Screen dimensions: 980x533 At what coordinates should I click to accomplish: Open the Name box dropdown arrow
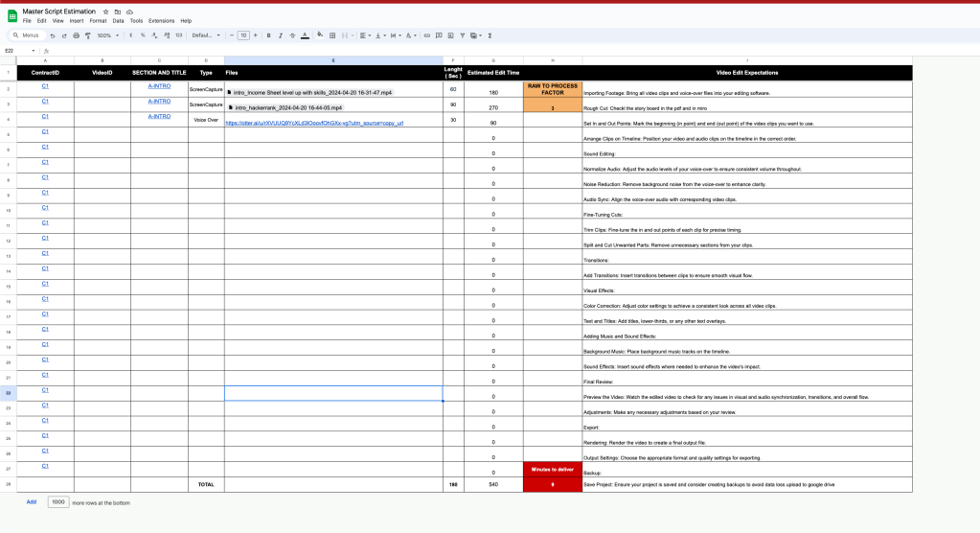(x=34, y=51)
